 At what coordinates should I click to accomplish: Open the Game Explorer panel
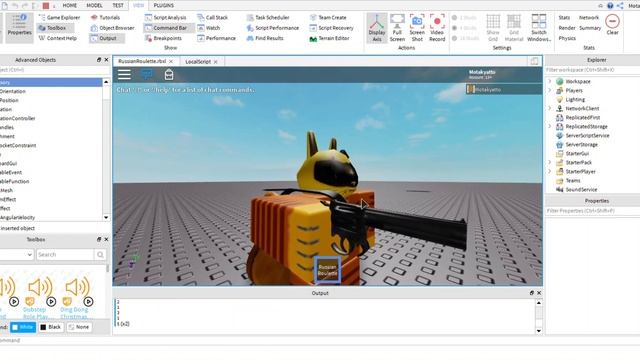[59, 18]
